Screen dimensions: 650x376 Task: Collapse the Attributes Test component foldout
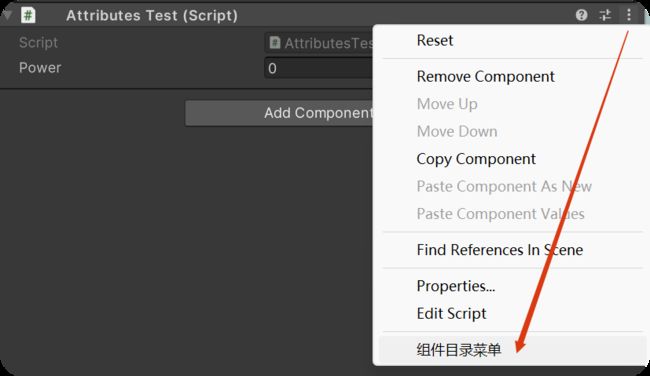click(x=7, y=15)
